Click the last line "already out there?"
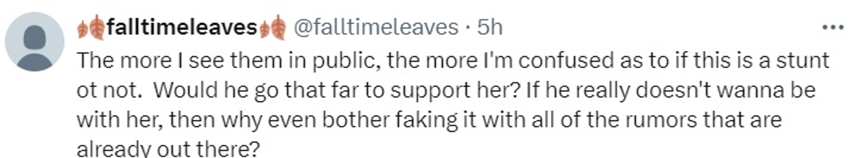Viewport: 868px width, 158px height. click(168, 149)
